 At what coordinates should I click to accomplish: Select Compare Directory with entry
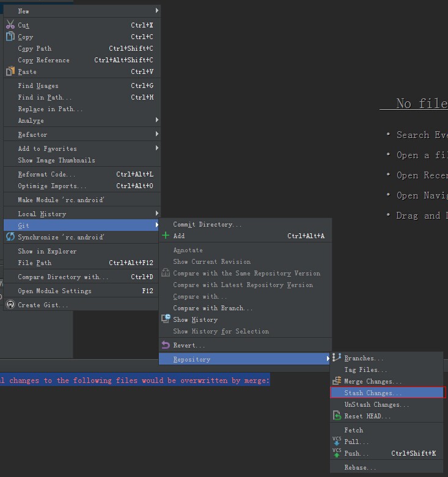82,277
